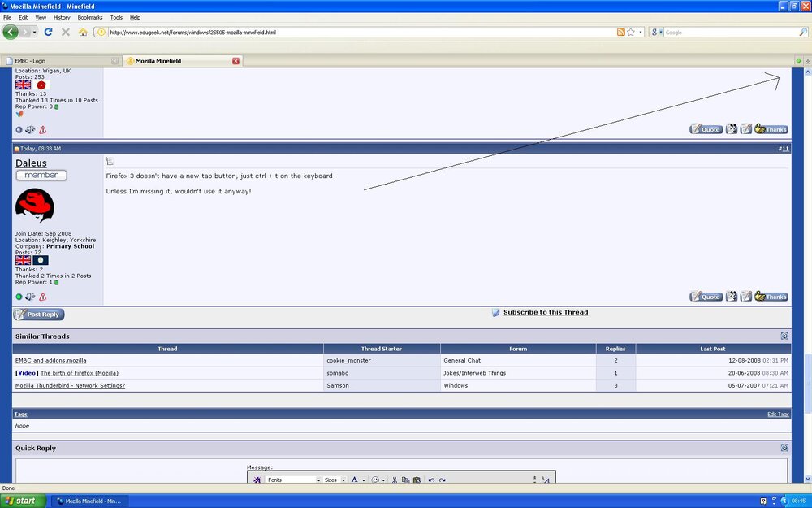
Task: Open the Fonts dropdown in Quick Reply
Action: (294, 480)
